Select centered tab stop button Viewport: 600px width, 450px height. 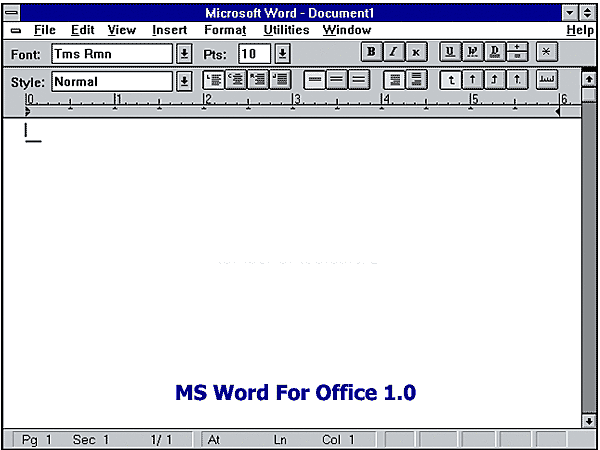coord(473,80)
